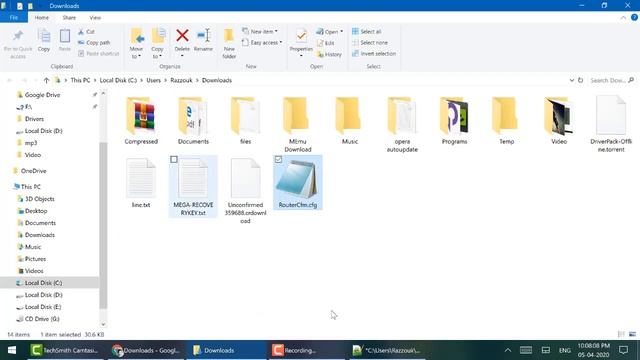Select the MEmu Download folder

[298, 125]
